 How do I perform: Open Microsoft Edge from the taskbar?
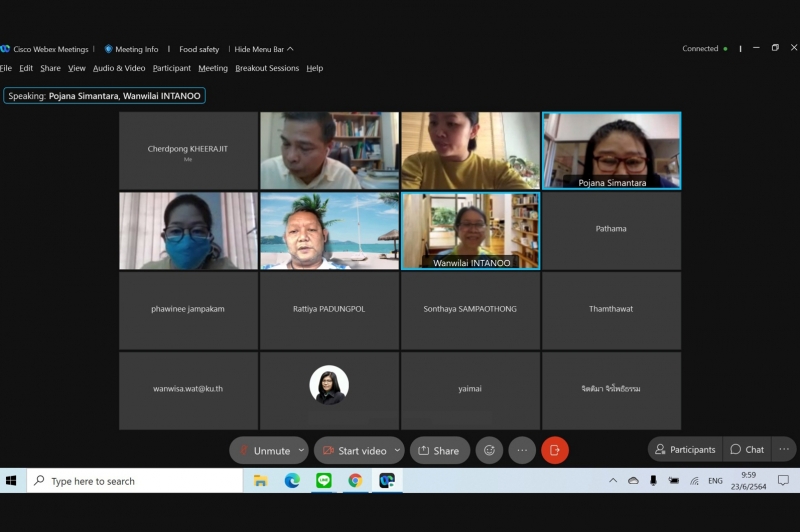[x=292, y=481]
